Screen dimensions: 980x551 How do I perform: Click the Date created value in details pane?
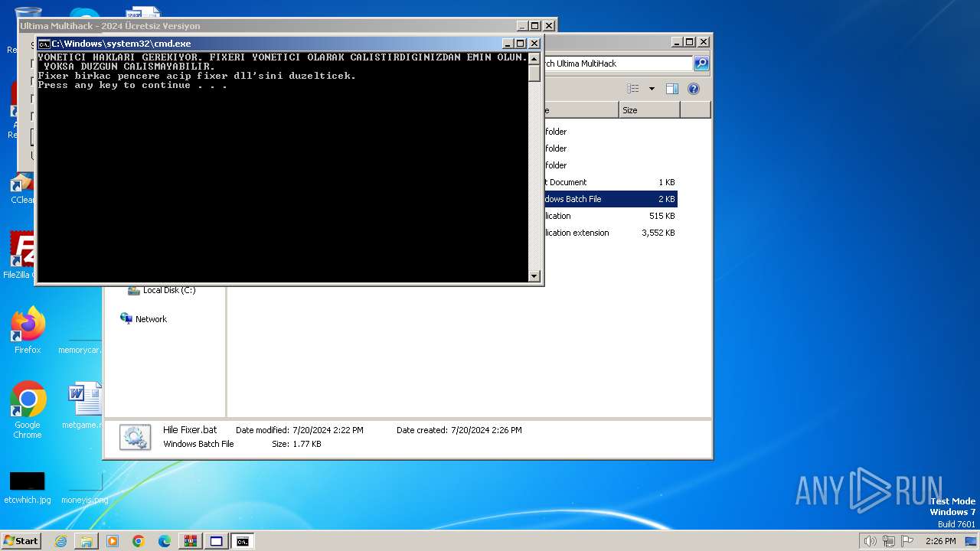pos(486,430)
